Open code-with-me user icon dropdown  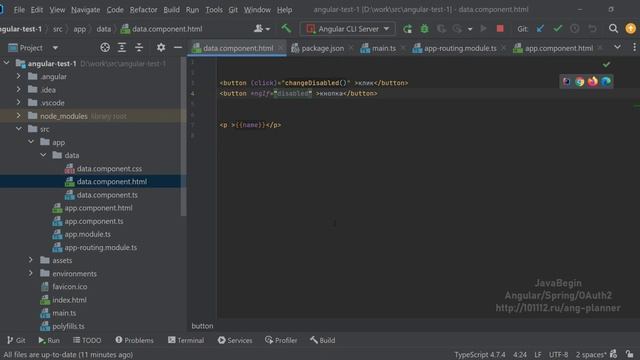coord(262,29)
